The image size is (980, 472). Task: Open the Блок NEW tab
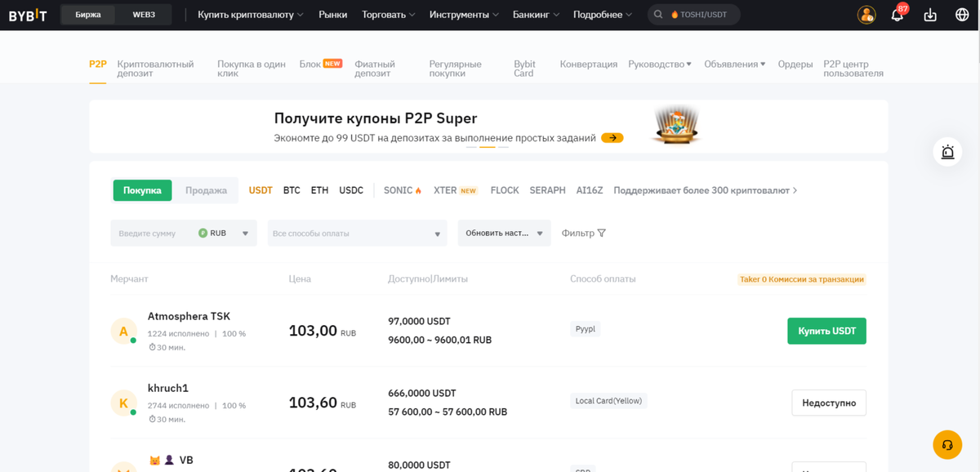(x=321, y=64)
